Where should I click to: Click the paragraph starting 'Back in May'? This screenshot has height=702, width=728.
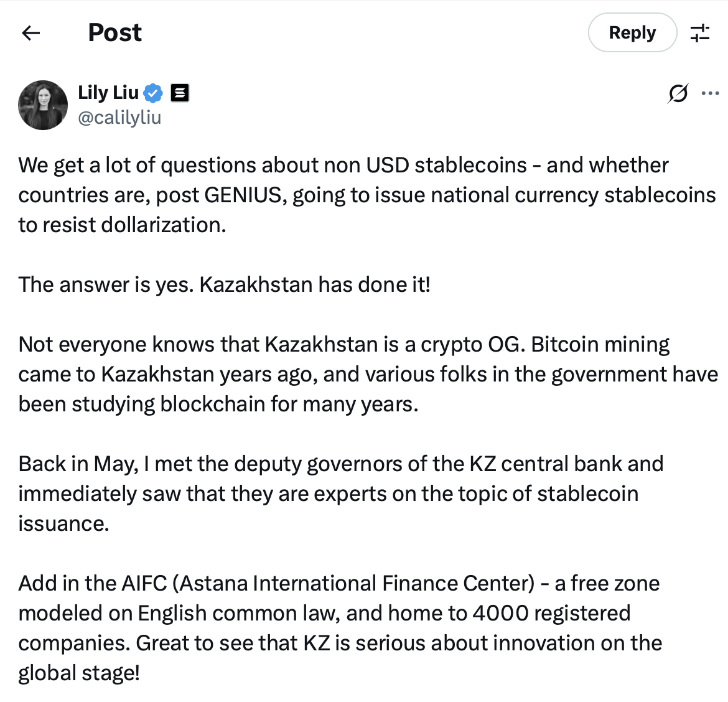[x=340, y=494]
